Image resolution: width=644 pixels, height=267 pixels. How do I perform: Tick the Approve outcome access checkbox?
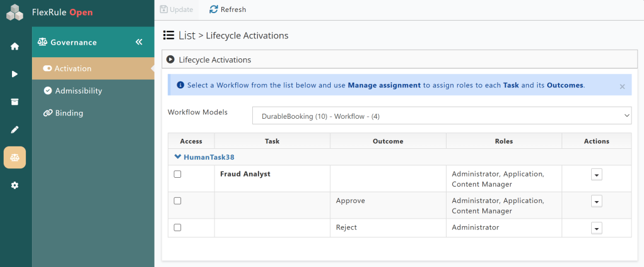click(177, 200)
